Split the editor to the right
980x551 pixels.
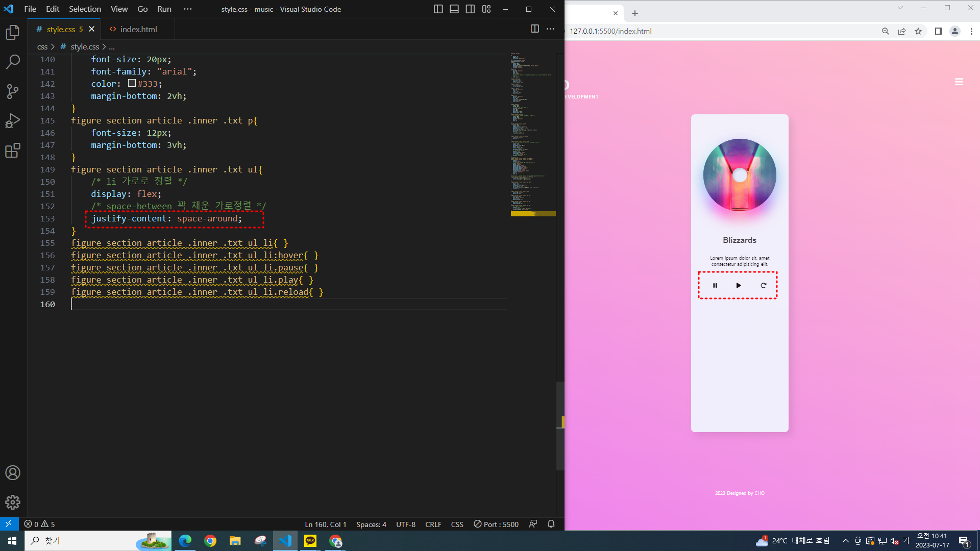tap(534, 29)
